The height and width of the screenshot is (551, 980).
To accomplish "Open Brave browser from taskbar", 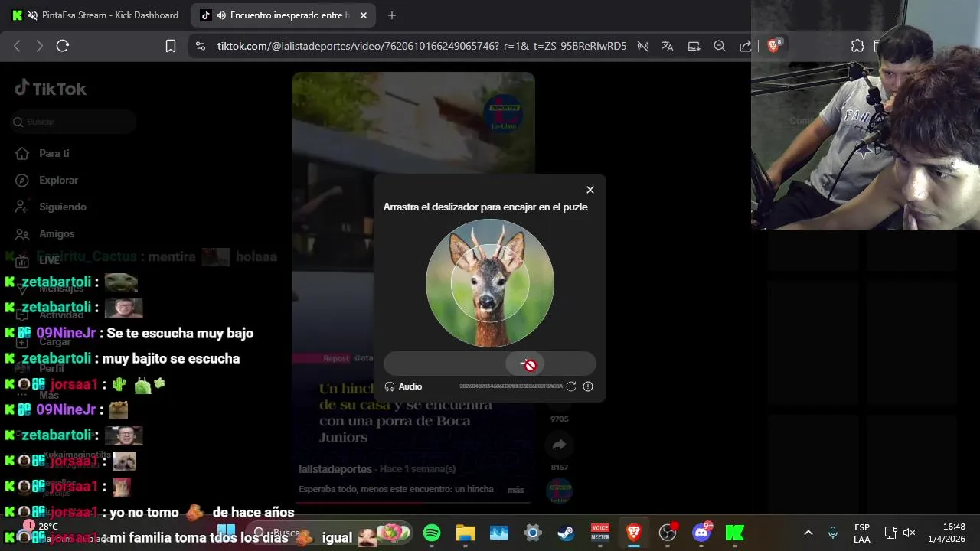I will point(634,533).
